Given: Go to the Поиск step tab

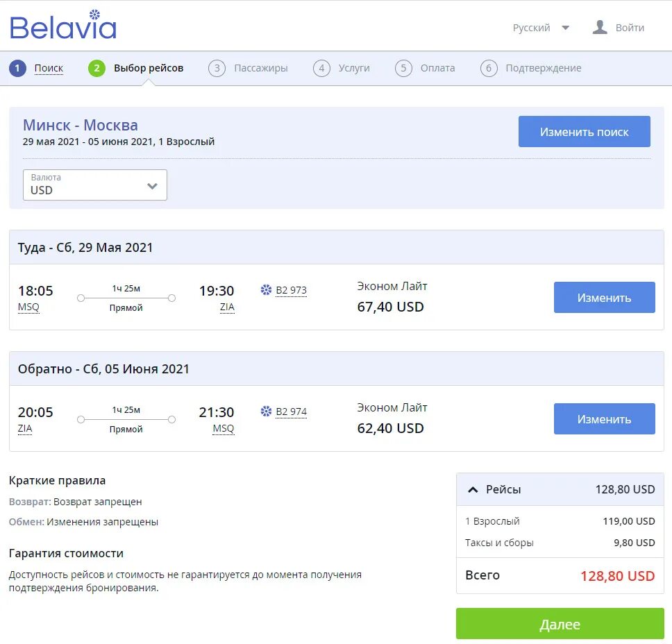Looking at the screenshot, I should point(49,68).
